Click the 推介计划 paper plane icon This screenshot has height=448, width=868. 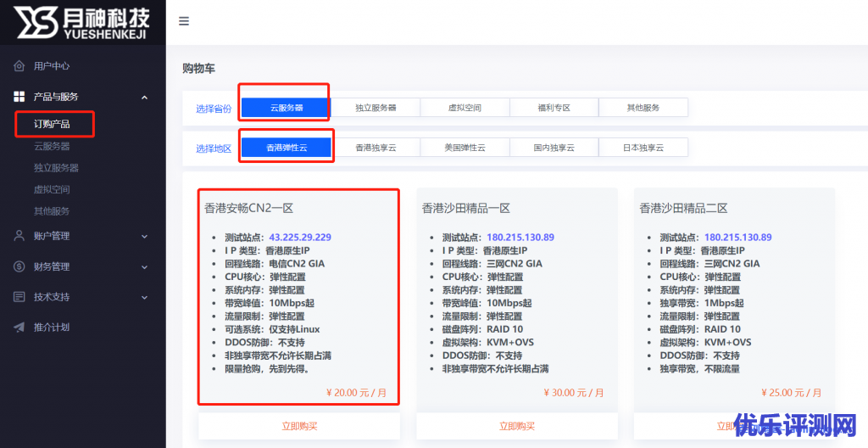click(x=19, y=328)
